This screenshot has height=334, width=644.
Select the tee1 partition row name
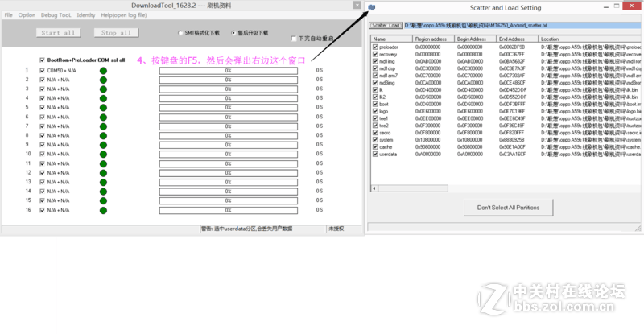384,119
